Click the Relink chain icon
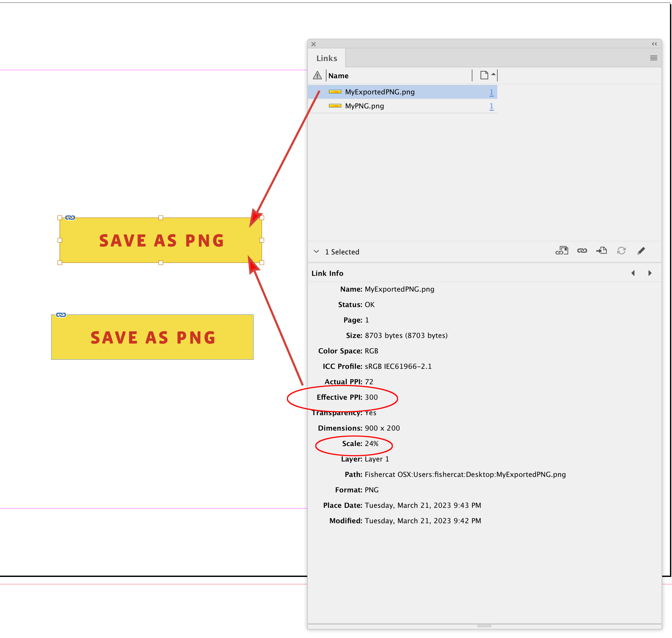The image size is (672, 638). tap(582, 251)
